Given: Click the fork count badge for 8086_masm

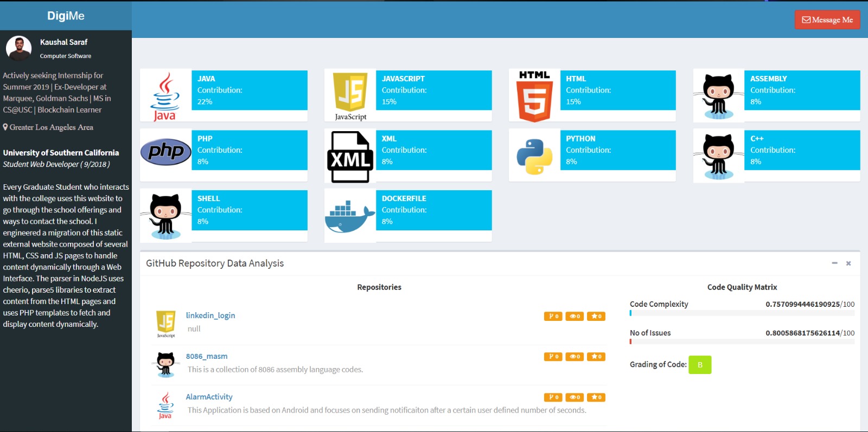Looking at the screenshot, I should [553, 357].
